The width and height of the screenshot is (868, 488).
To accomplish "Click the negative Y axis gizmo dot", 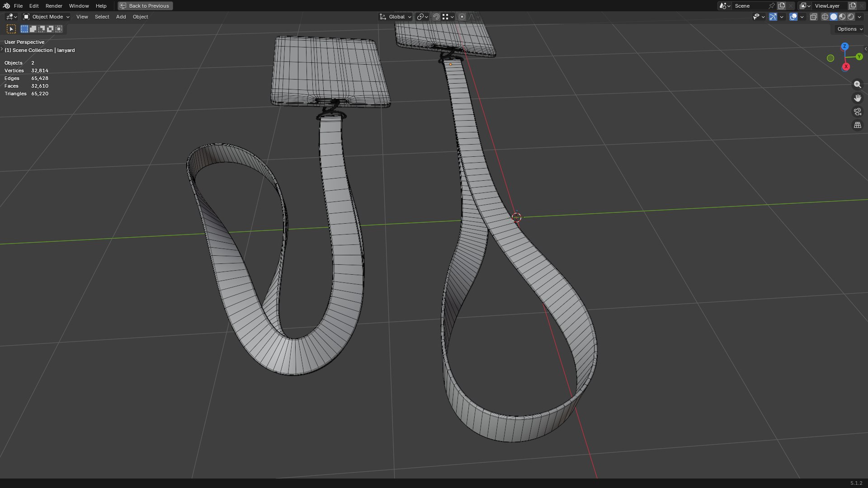I will click(830, 58).
